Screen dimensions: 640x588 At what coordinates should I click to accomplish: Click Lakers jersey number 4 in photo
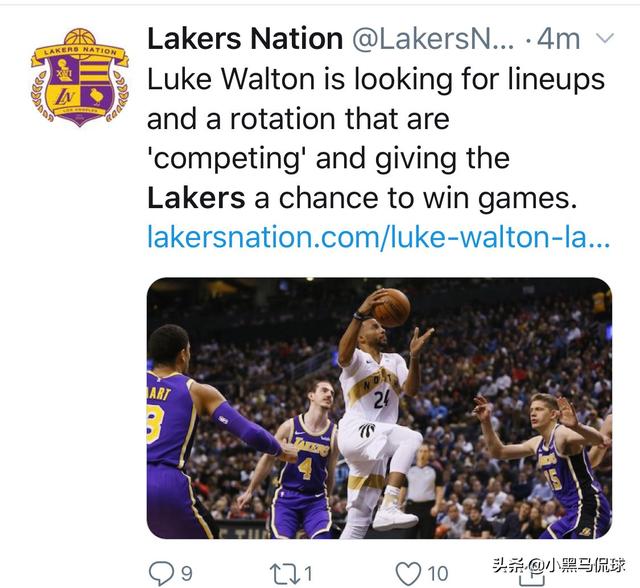point(304,468)
